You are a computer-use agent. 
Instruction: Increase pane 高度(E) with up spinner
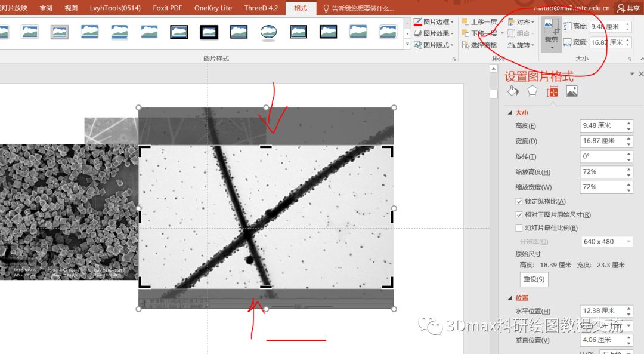629,123
